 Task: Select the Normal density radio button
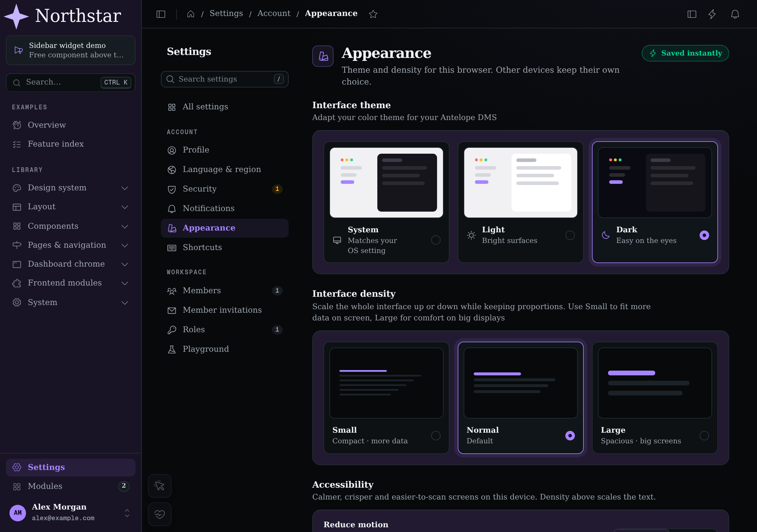point(570,435)
